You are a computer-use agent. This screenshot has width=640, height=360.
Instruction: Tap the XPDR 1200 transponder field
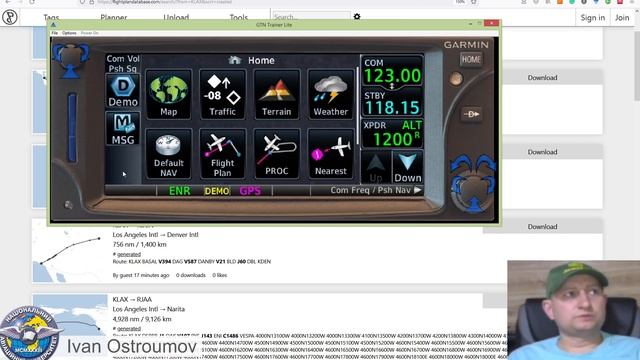[392, 134]
